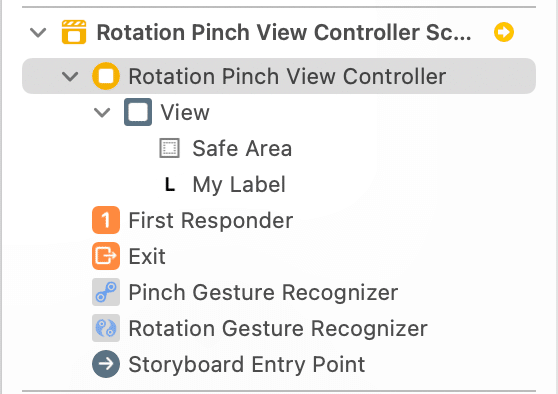The image size is (558, 394).
Task: Click the yellow view controller icon
Action: point(106,76)
